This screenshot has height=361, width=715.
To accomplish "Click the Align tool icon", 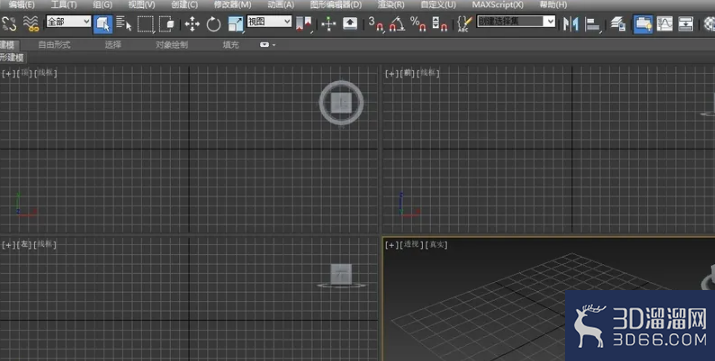I will pyautogui.click(x=592, y=24).
